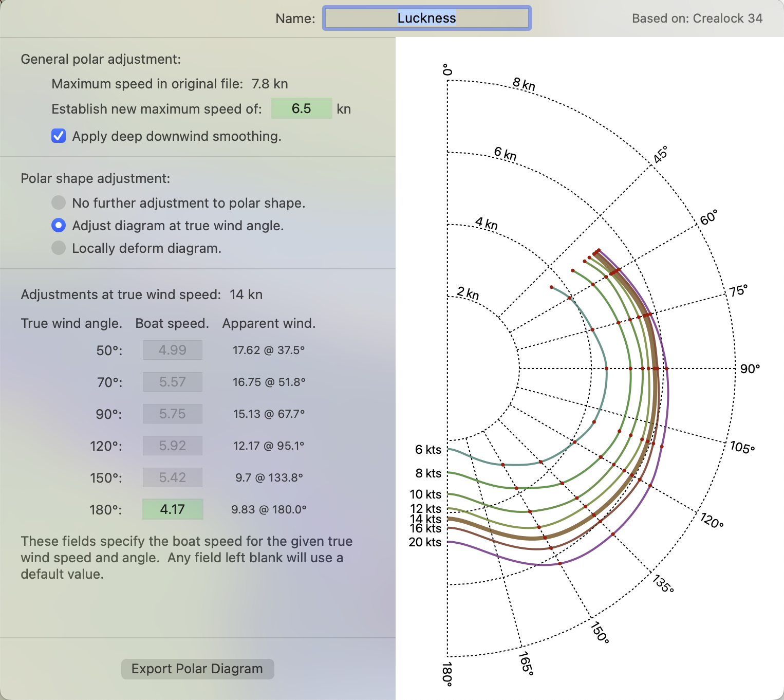The width and height of the screenshot is (784, 700).
Task: Click the 135° angle label on diagram
Action: [x=663, y=584]
